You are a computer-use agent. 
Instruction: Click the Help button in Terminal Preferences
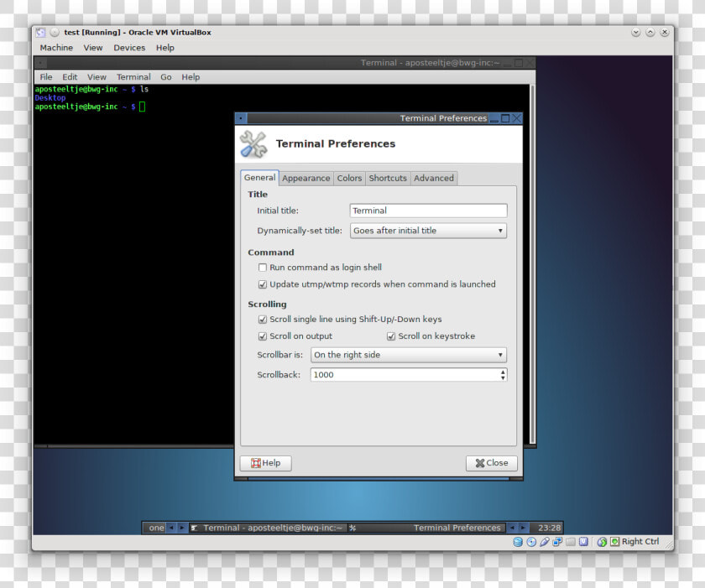266,463
